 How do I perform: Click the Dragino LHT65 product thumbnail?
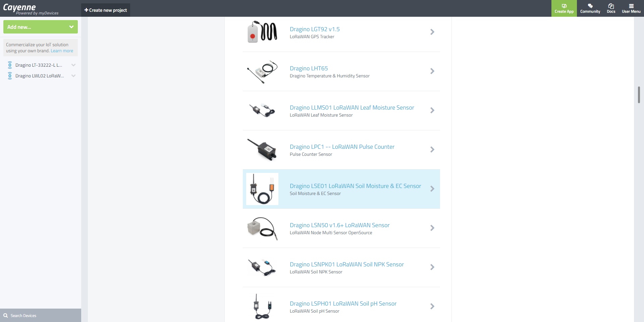pos(262,71)
